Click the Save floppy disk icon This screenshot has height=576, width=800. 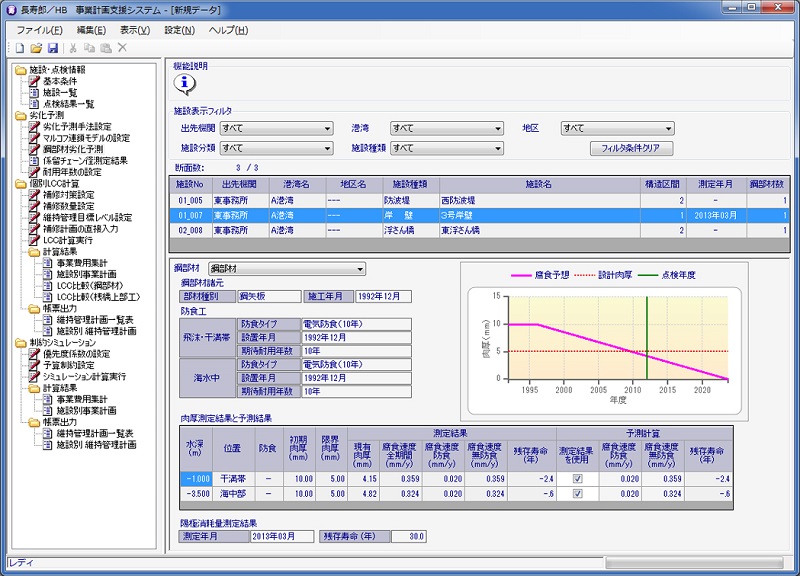[x=52, y=47]
